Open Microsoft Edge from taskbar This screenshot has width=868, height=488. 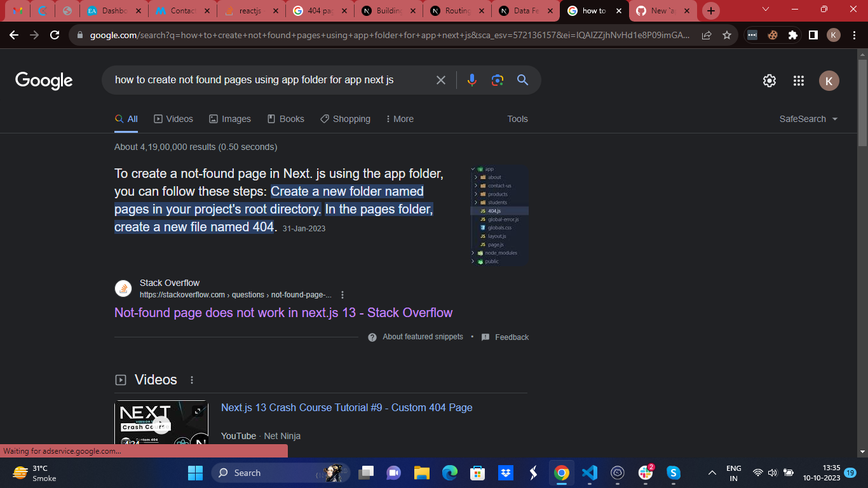point(450,473)
